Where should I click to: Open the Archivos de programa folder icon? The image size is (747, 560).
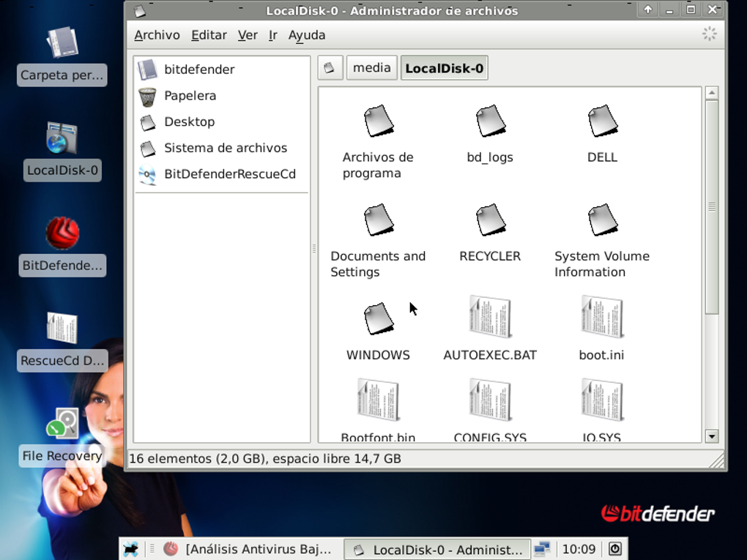379,121
